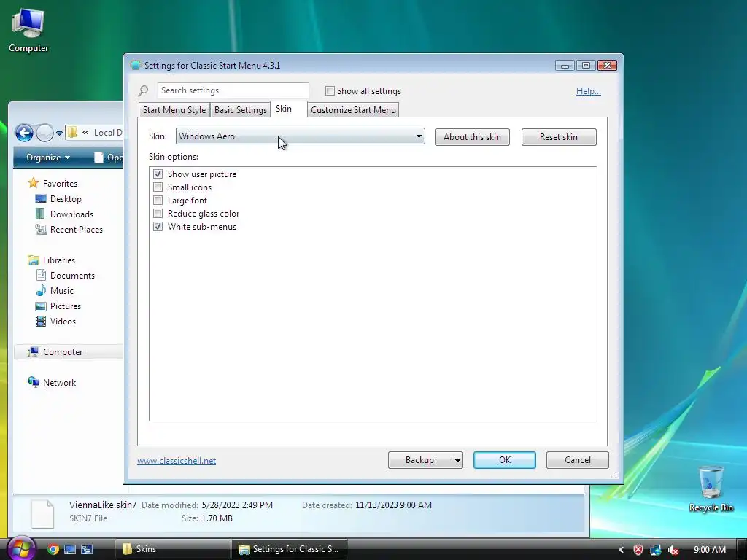Open recent pages dropdown in Explorer
This screenshot has width=747, height=560.
click(59, 133)
